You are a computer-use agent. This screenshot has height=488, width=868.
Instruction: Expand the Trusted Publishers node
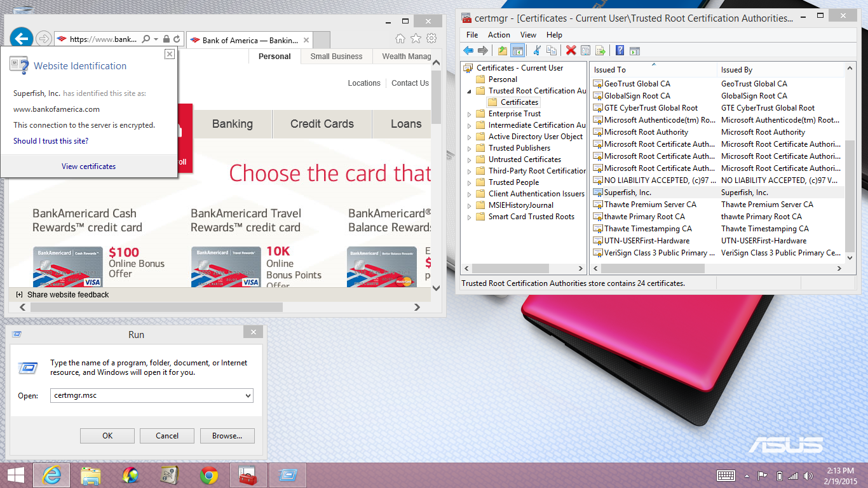470,148
